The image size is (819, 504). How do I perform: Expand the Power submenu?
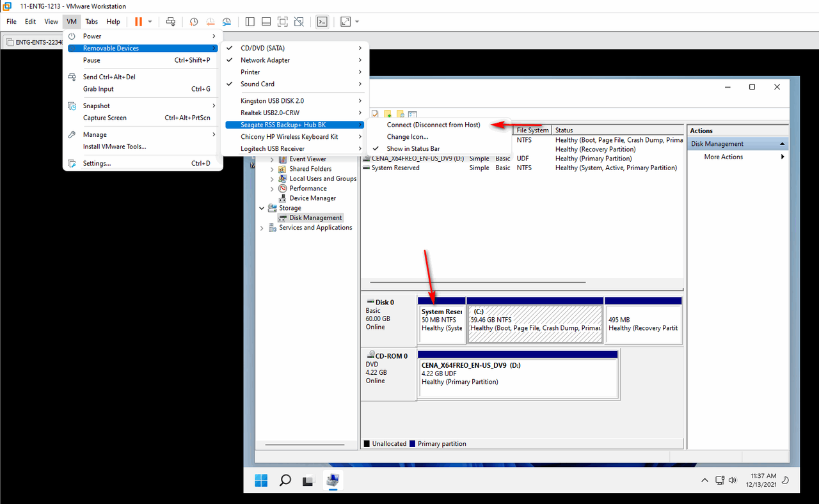pyautogui.click(x=143, y=36)
